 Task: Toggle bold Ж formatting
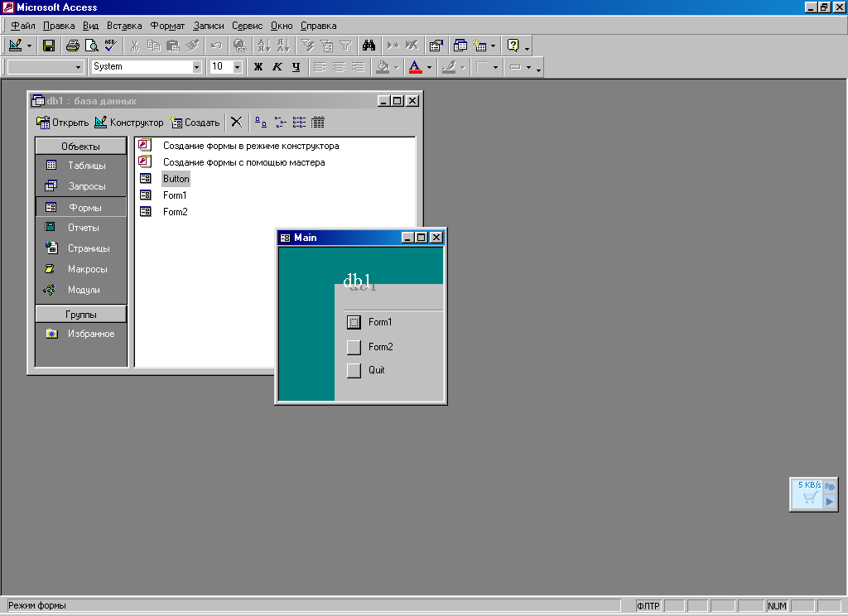click(258, 66)
